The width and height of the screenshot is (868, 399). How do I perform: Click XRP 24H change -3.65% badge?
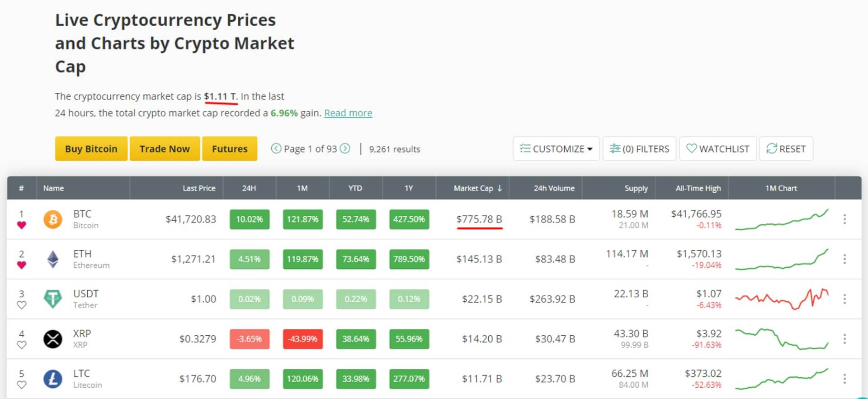250,339
